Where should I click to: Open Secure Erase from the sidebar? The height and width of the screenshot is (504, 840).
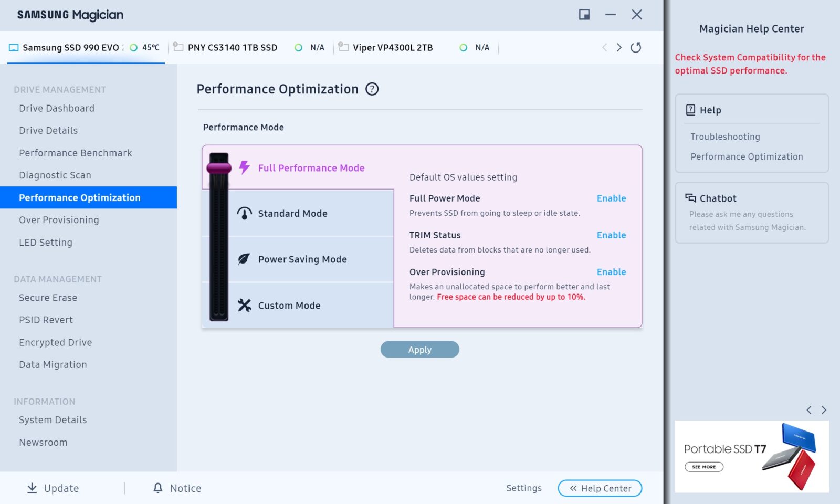(x=48, y=298)
